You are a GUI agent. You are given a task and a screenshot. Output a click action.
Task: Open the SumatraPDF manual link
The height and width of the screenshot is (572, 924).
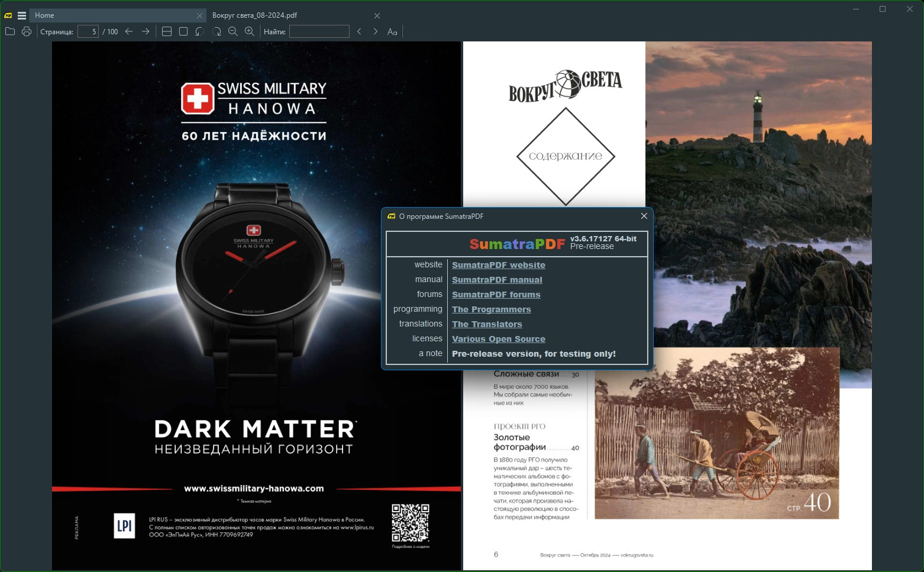pyautogui.click(x=497, y=280)
